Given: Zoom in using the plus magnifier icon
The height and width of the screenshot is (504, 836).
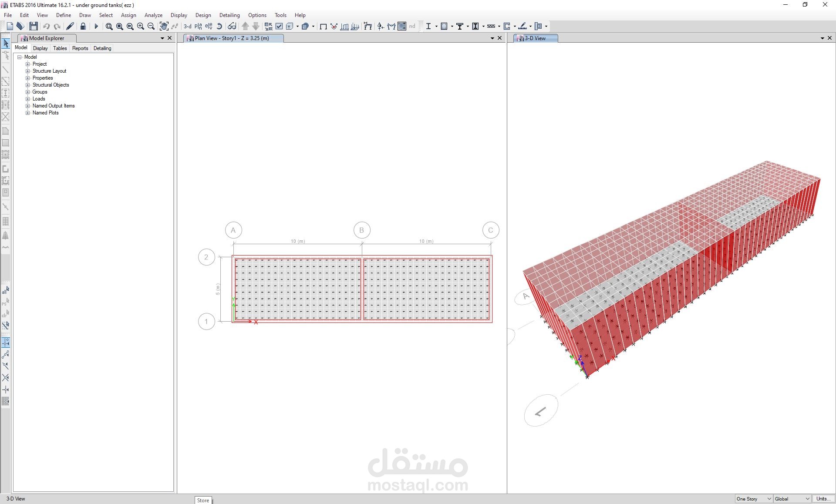Looking at the screenshot, I should 140,26.
